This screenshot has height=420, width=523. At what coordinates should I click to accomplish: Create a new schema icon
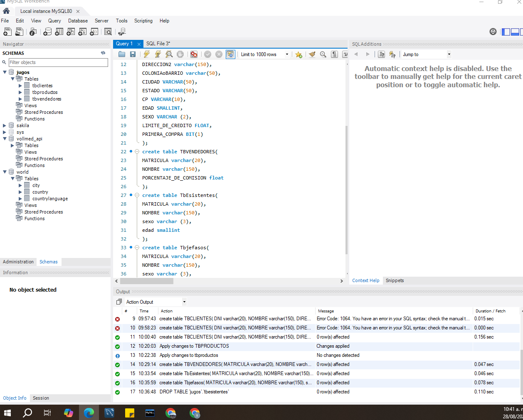47,32
